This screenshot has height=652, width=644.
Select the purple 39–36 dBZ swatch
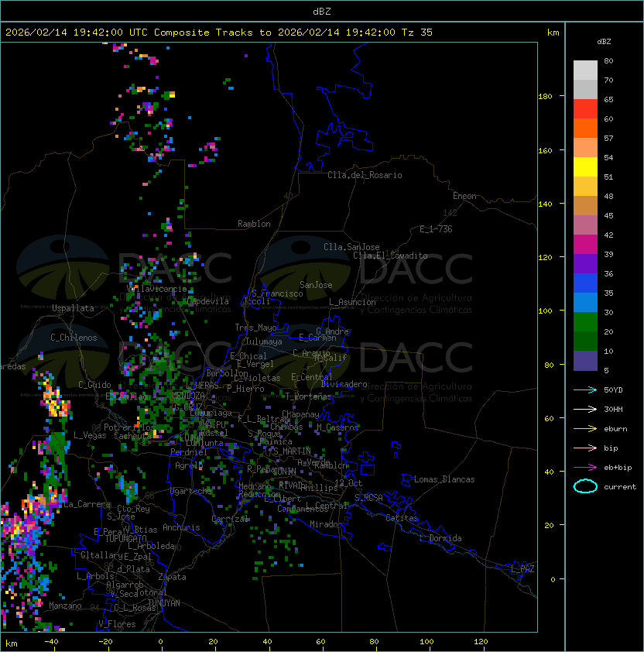point(585,263)
